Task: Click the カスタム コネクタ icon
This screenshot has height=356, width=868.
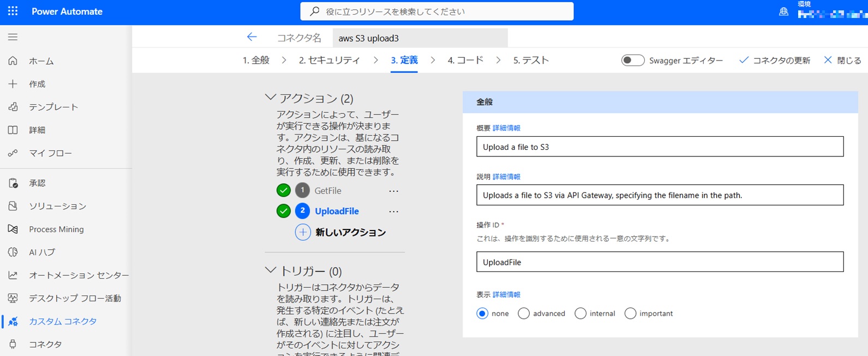Action: pyautogui.click(x=13, y=321)
